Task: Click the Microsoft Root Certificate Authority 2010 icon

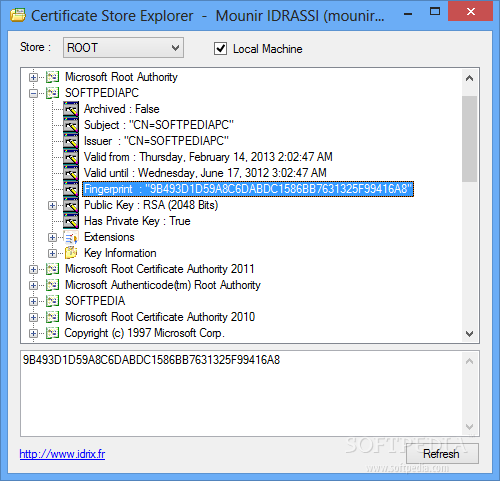Action: click(52, 317)
